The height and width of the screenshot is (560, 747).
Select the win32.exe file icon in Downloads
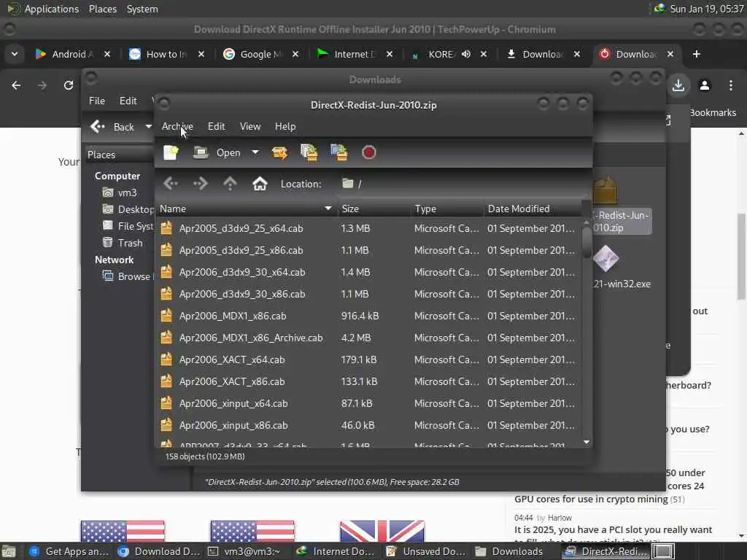coord(606,259)
